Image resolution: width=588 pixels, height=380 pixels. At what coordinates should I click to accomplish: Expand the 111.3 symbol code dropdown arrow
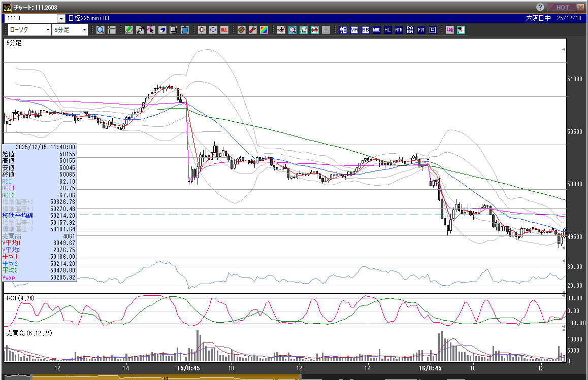click(x=60, y=18)
